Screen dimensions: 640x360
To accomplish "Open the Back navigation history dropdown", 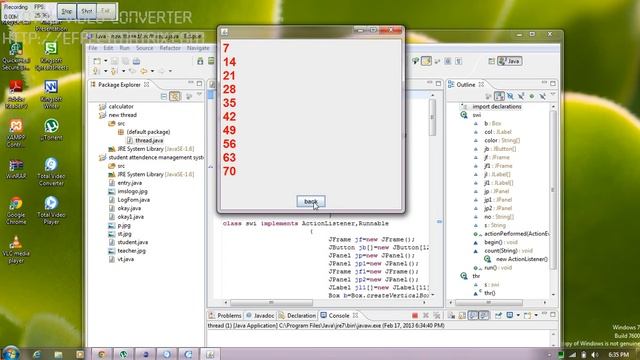I will coord(152,71).
